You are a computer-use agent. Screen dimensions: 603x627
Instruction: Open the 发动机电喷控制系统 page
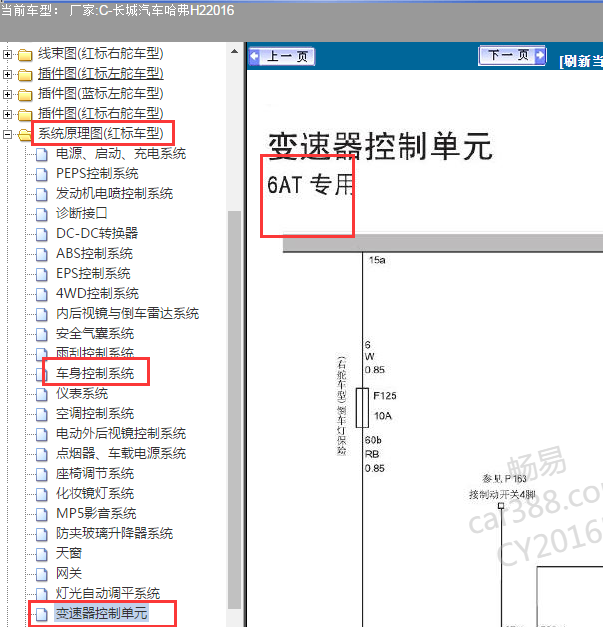[114, 194]
